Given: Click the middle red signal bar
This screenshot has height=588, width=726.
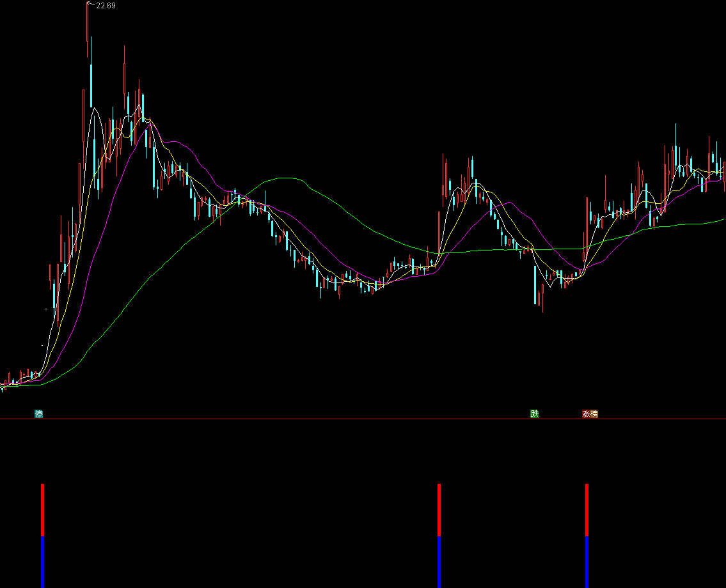Looking at the screenshot, I should pyautogui.click(x=439, y=509).
